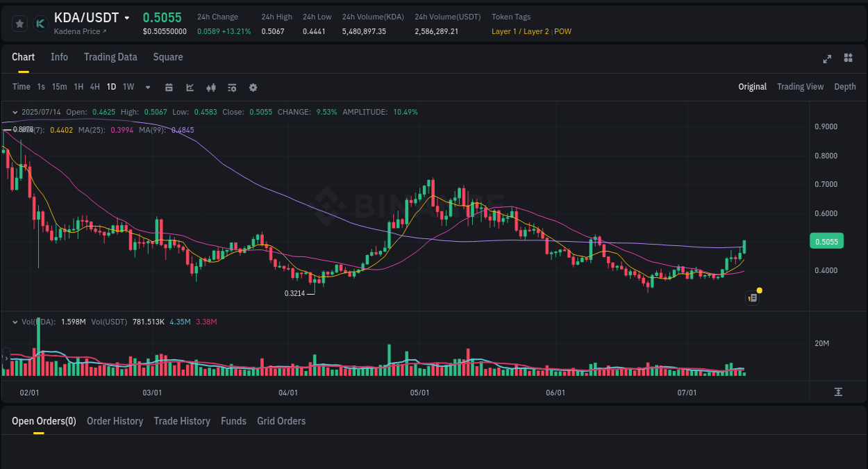Image resolution: width=868 pixels, height=469 pixels.
Task: Open the date range selector icon
Action: point(169,87)
